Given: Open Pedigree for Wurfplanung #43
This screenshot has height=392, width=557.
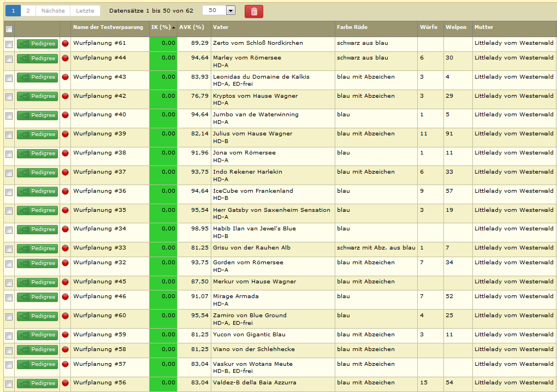Looking at the screenshot, I should (37, 77).
